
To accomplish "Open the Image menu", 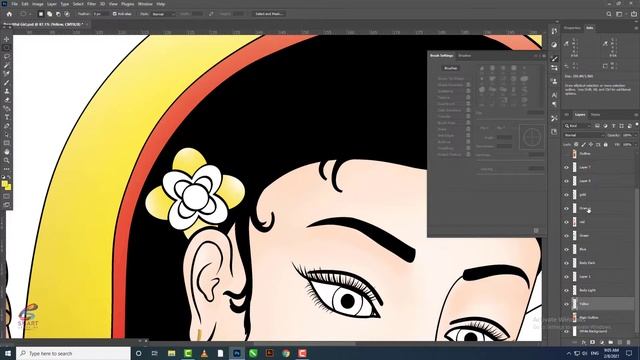I will click(x=38, y=4).
